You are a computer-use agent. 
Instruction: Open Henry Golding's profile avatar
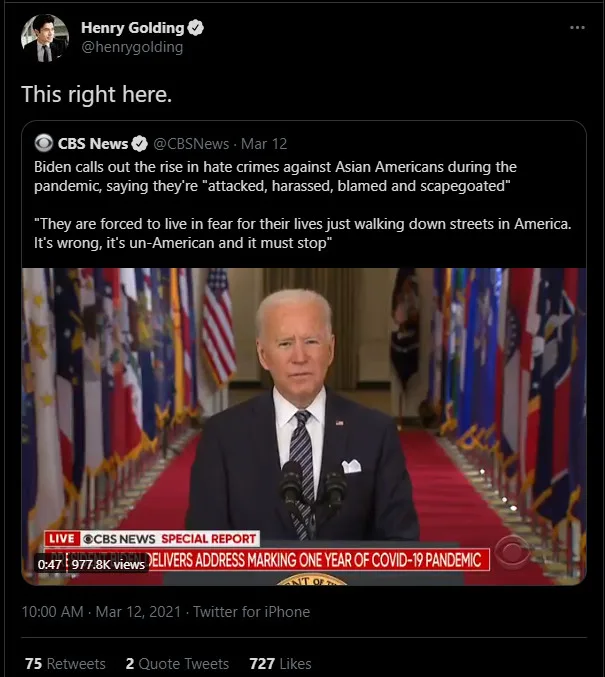tap(44, 38)
